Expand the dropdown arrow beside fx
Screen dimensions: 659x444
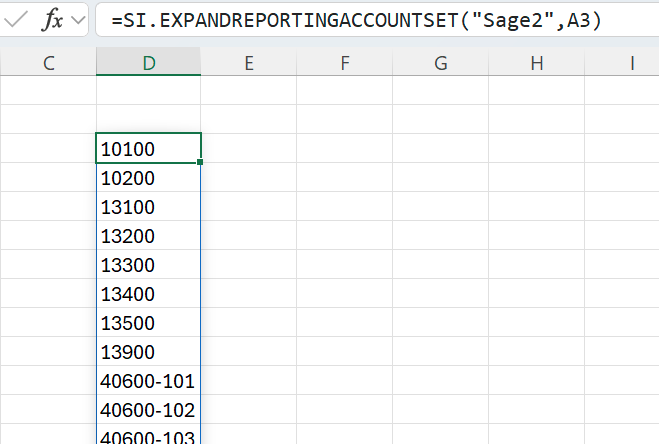78,20
